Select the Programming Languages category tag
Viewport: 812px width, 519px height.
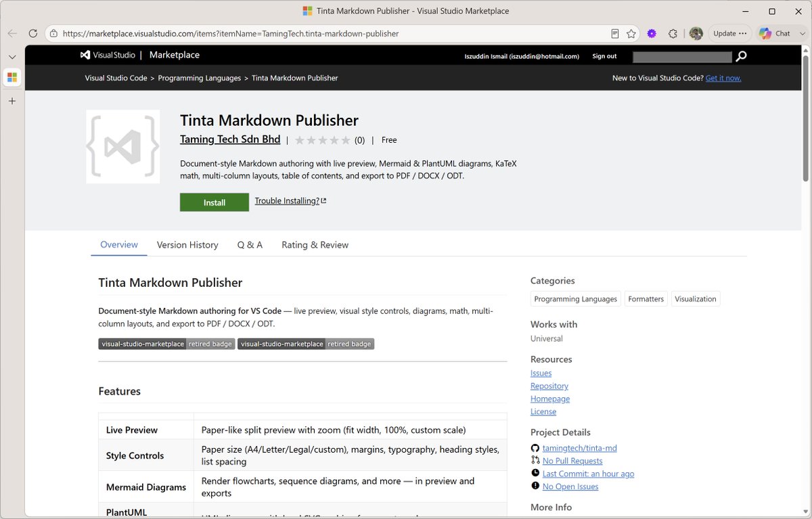point(576,299)
